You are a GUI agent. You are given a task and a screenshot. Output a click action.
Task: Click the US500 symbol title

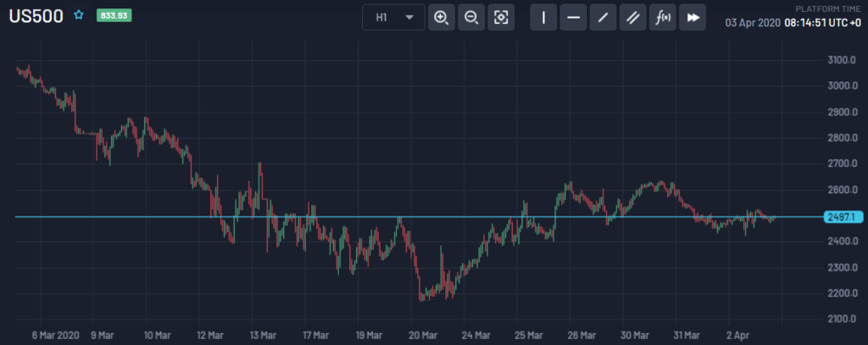click(36, 16)
